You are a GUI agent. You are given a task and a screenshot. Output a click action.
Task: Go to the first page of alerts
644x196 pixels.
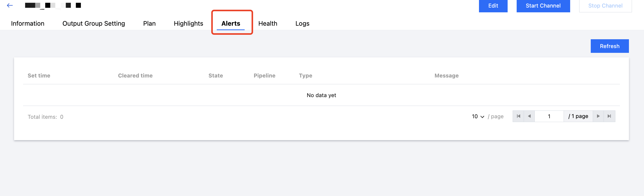point(518,116)
